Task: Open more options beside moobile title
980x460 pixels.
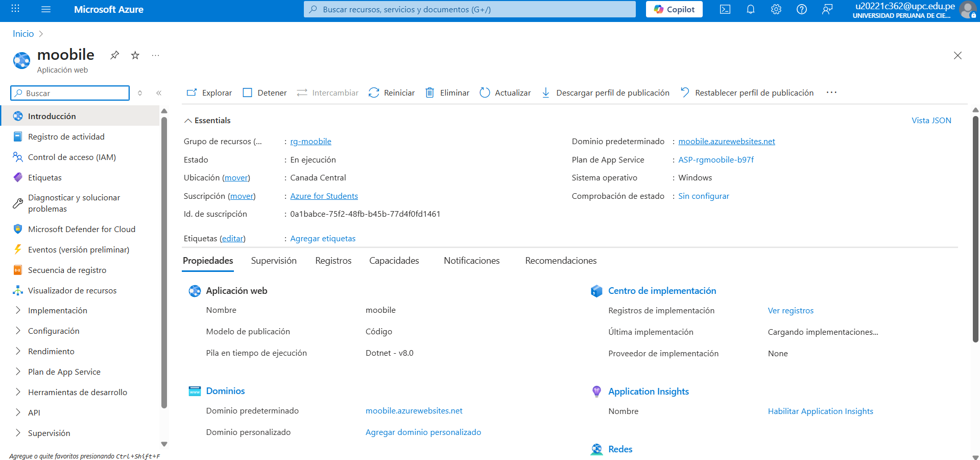Action: coord(156,55)
